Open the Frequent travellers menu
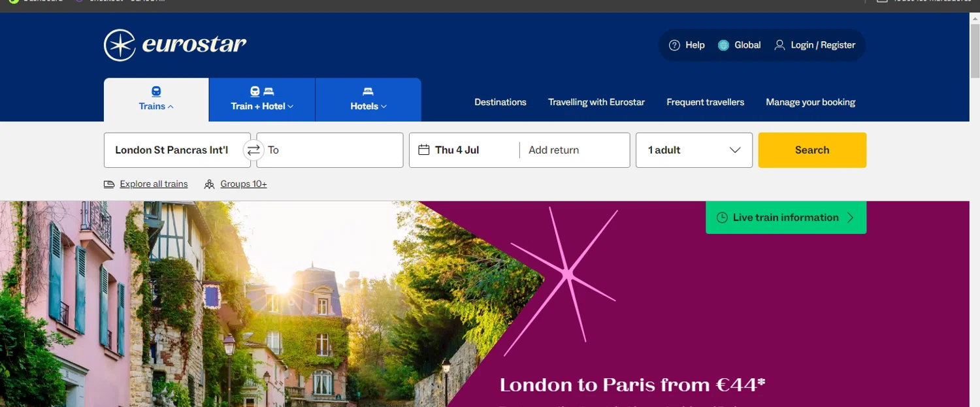Image resolution: width=980 pixels, height=407 pixels. coord(706,102)
